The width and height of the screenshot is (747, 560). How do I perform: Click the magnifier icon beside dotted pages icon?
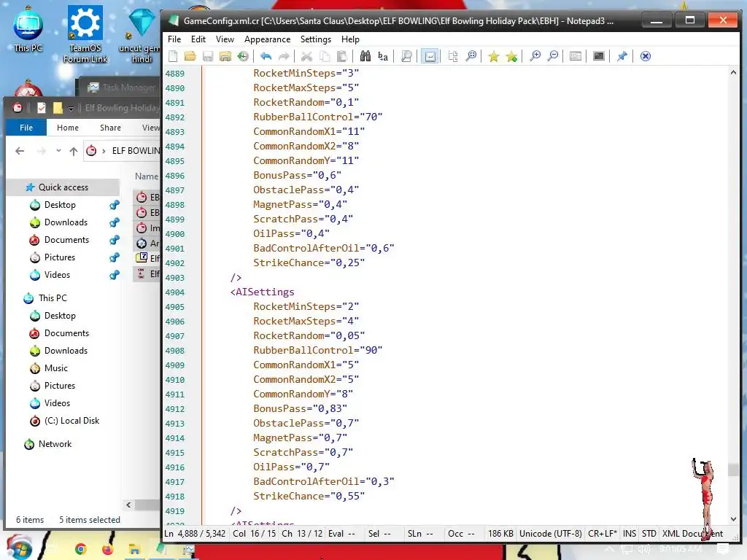[x=471, y=56]
